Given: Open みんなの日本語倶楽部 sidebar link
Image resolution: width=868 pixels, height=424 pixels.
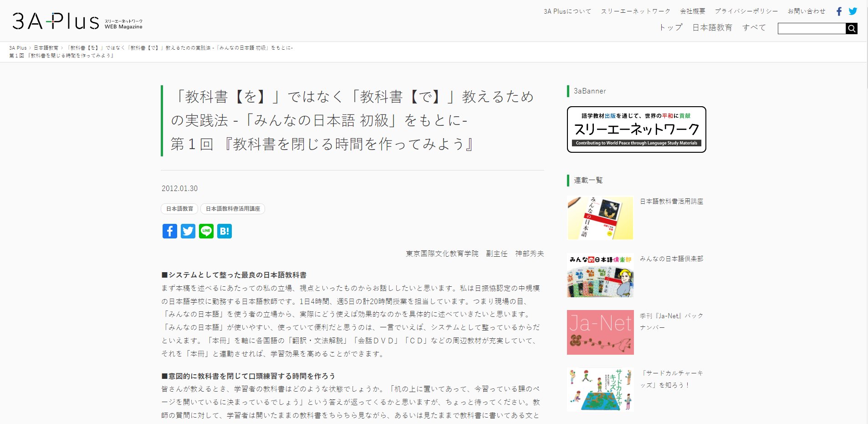Looking at the screenshot, I should (x=672, y=259).
